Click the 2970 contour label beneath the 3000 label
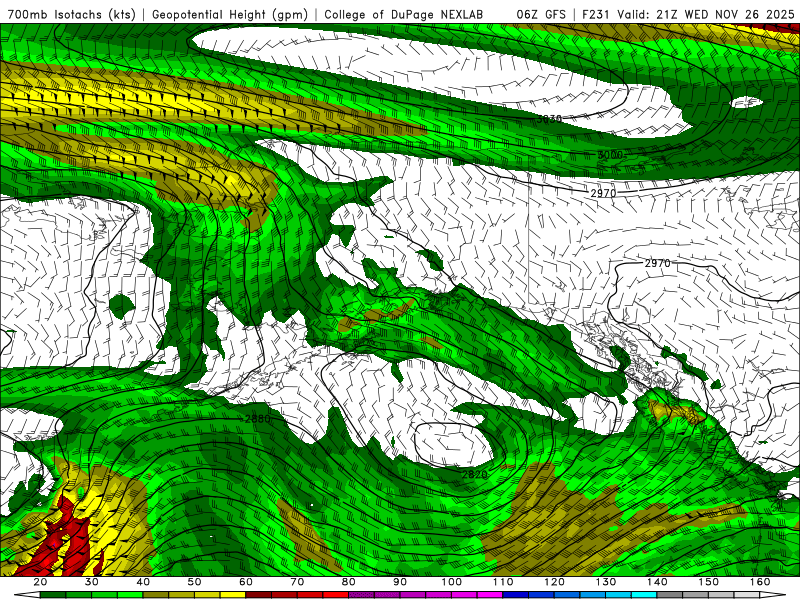The image size is (800, 600). point(604,193)
